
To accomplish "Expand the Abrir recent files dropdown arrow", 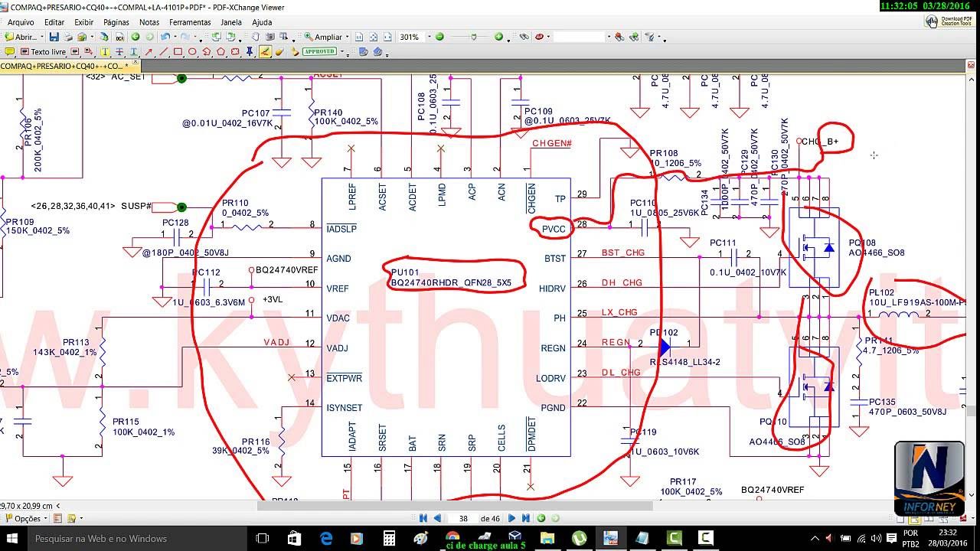I will coord(42,37).
